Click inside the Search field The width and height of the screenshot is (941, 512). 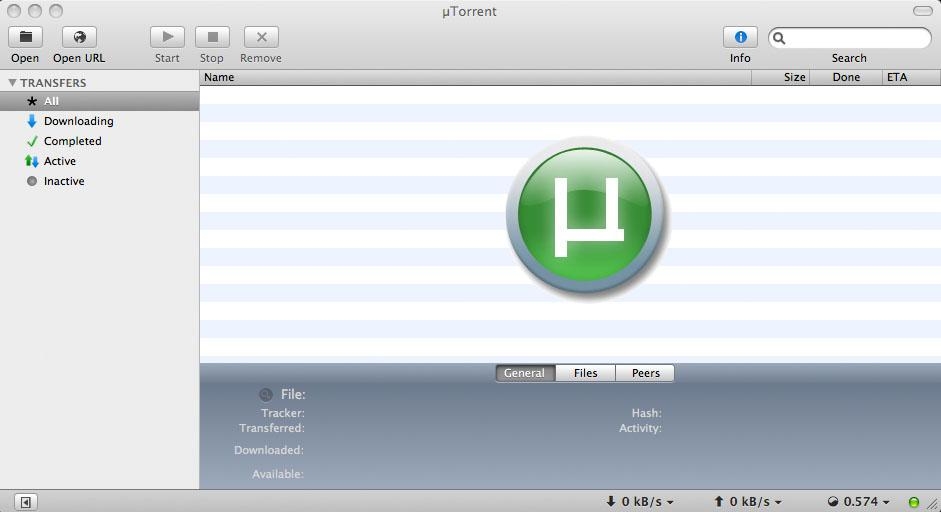point(850,38)
